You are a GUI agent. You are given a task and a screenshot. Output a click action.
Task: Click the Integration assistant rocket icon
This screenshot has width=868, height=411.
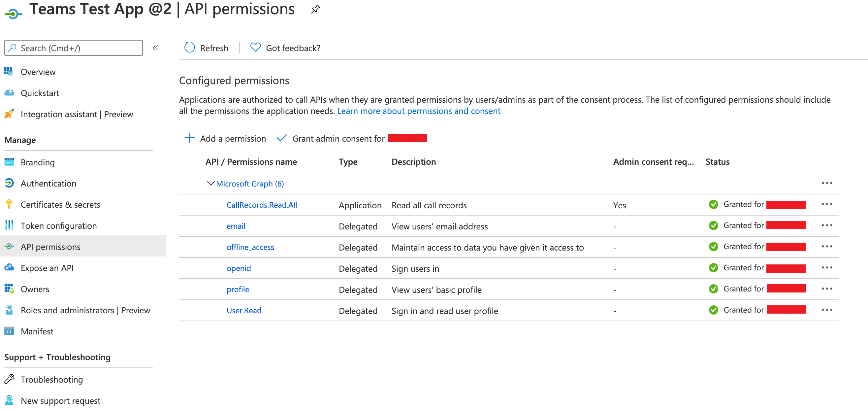[9, 114]
